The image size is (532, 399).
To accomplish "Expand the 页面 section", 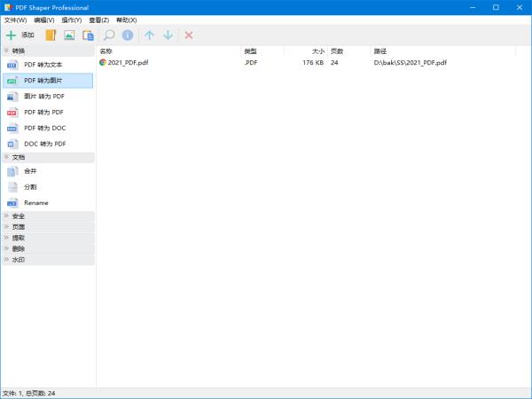I will coord(49,227).
